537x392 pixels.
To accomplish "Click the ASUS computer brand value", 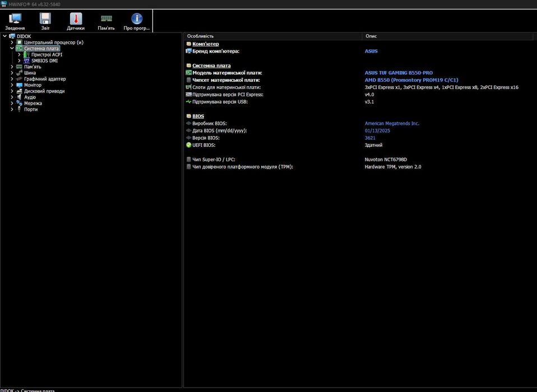I will pos(371,51).
